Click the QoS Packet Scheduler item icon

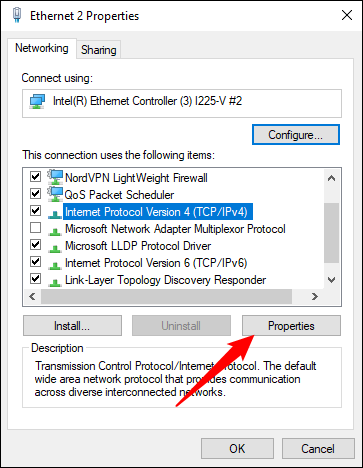pos(55,194)
